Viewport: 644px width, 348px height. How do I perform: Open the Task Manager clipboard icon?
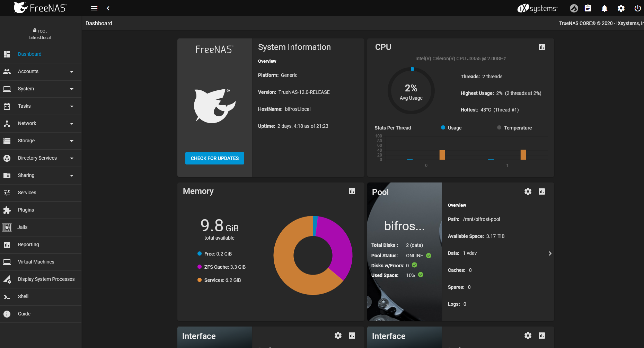(588, 8)
